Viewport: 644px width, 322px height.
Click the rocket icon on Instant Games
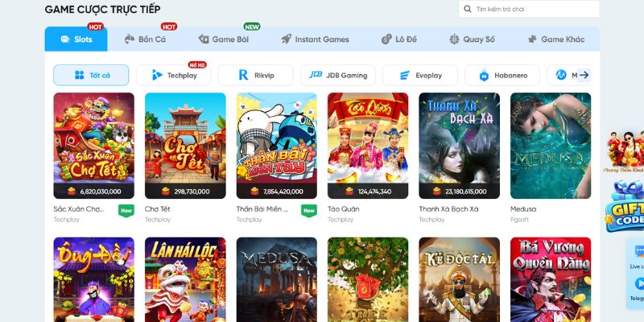tap(287, 39)
